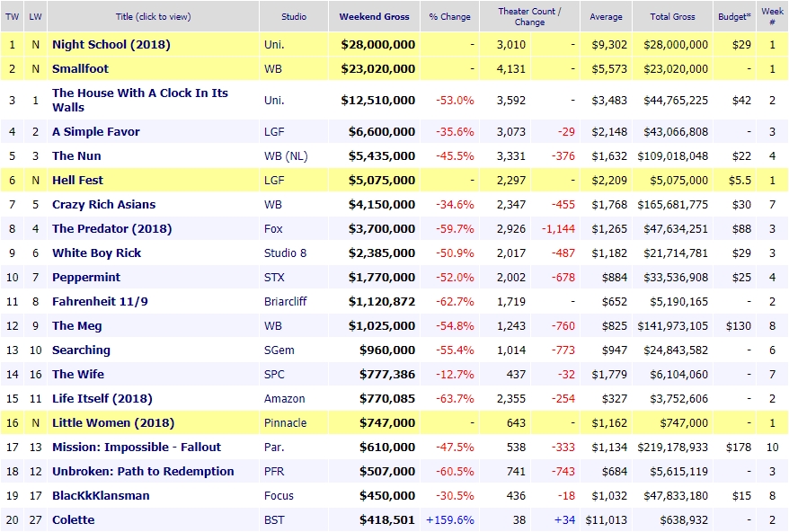This screenshot has width=789, height=532.
Task: Open the BlacKkKlansman movie link
Action: [101, 495]
